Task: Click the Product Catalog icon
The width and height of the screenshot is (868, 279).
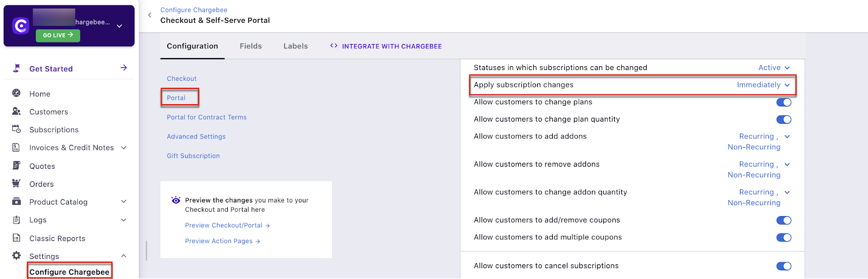Action: pyautogui.click(x=16, y=201)
